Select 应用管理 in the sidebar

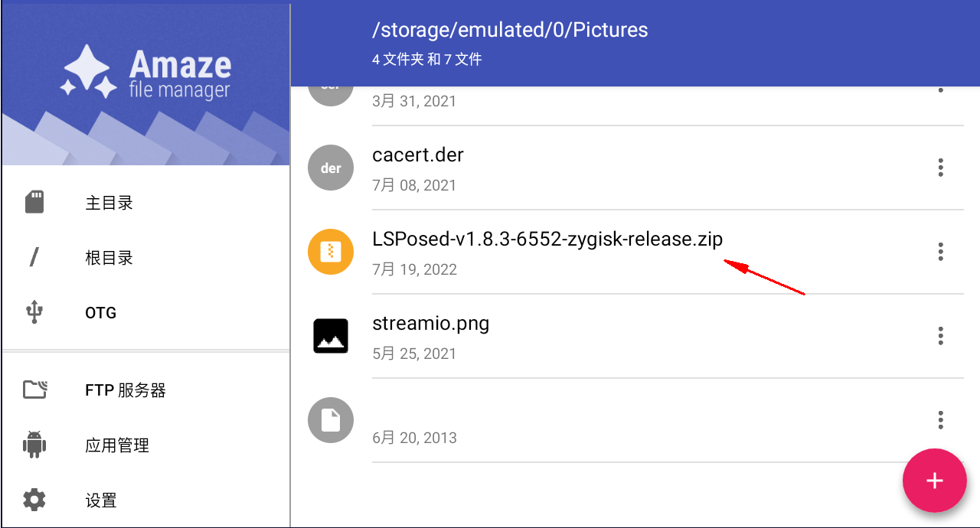(x=116, y=445)
